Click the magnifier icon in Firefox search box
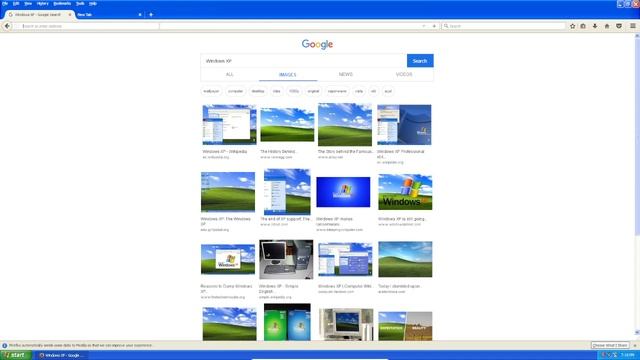The width and height of the screenshot is (640, 360). pyautogui.click(x=446, y=26)
